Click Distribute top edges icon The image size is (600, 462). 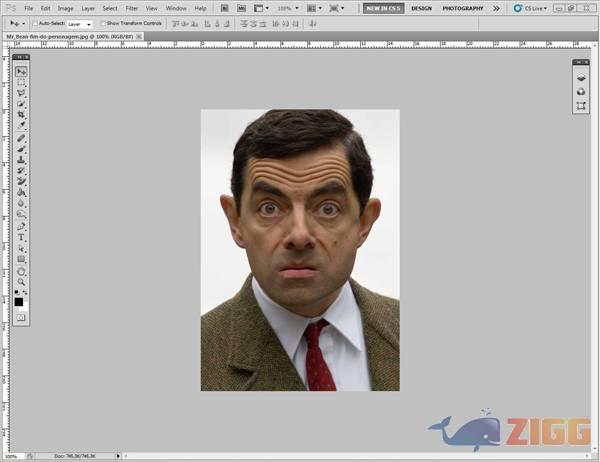pyautogui.click(x=244, y=24)
